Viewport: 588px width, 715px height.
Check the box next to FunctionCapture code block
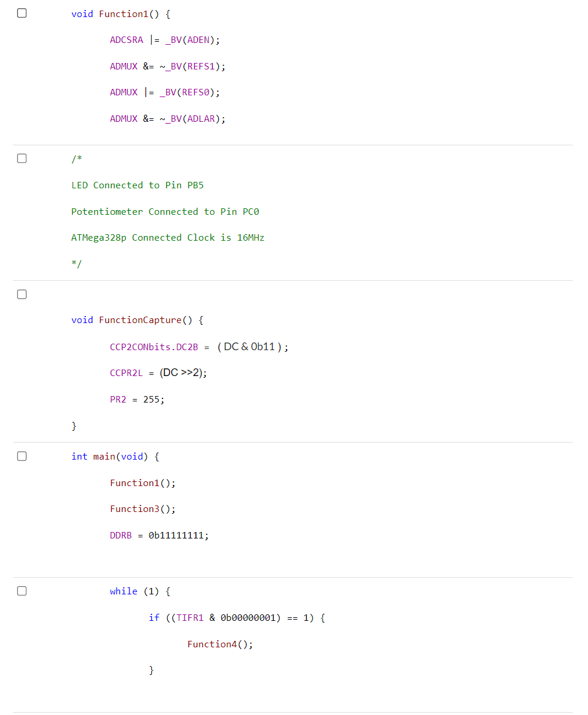[x=21, y=294]
